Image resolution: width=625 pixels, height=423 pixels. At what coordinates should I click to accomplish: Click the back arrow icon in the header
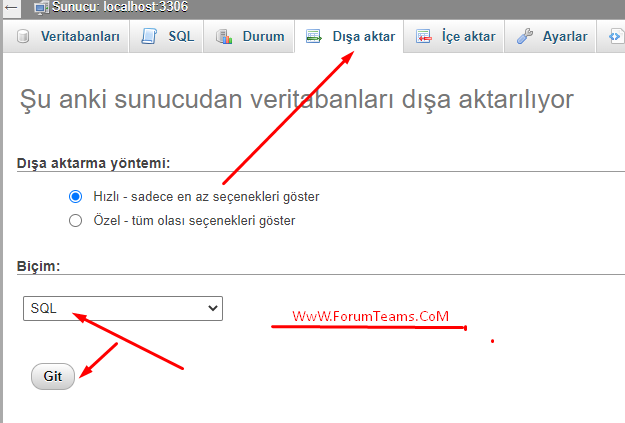coord(11,7)
